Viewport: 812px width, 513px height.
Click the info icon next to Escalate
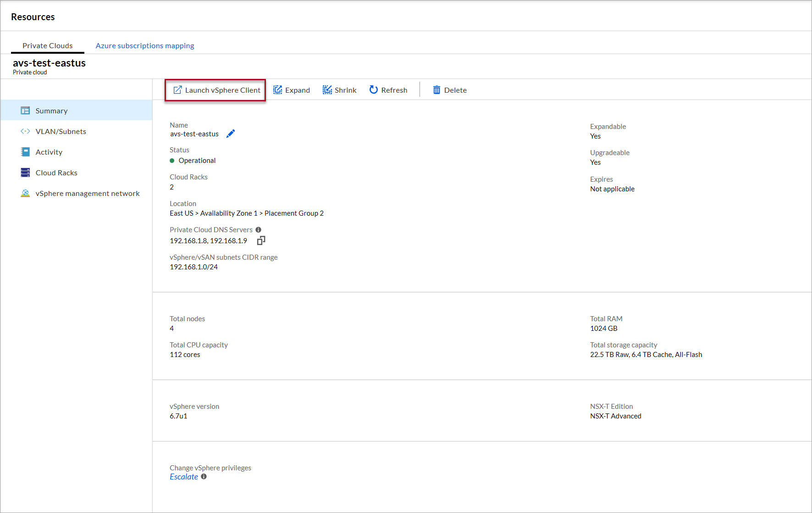(204, 477)
